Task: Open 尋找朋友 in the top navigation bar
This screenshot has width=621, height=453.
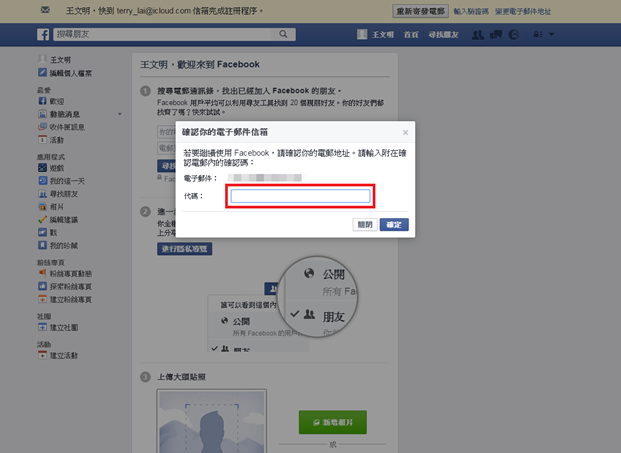Action: (443, 35)
